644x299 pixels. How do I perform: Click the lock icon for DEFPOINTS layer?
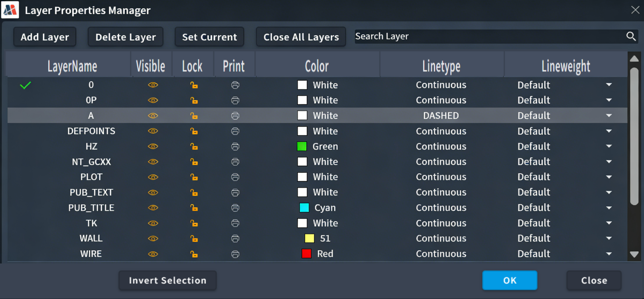pyautogui.click(x=194, y=131)
